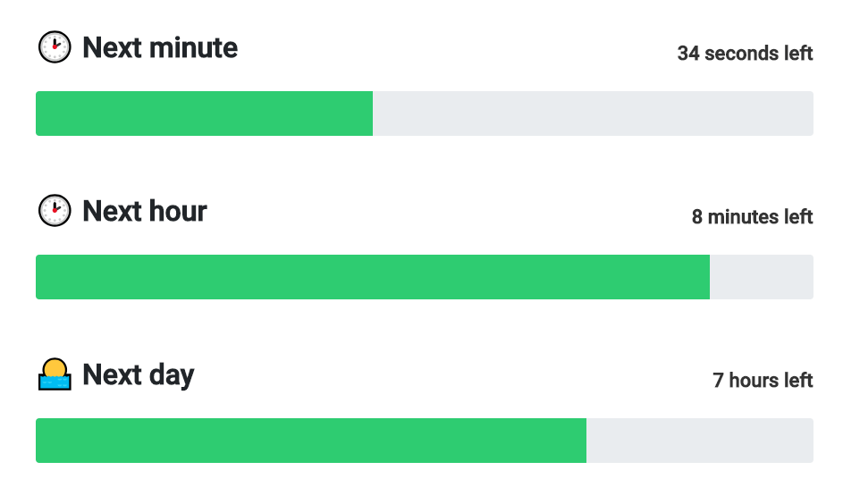The height and width of the screenshot is (504, 843).
Task: Click green filled part of Next day bar
Action: (311, 441)
